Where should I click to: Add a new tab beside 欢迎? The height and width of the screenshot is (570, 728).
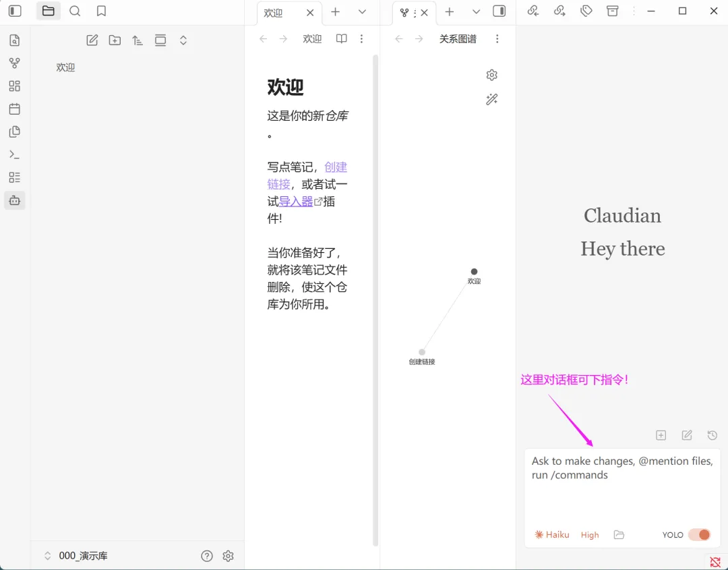335,11
